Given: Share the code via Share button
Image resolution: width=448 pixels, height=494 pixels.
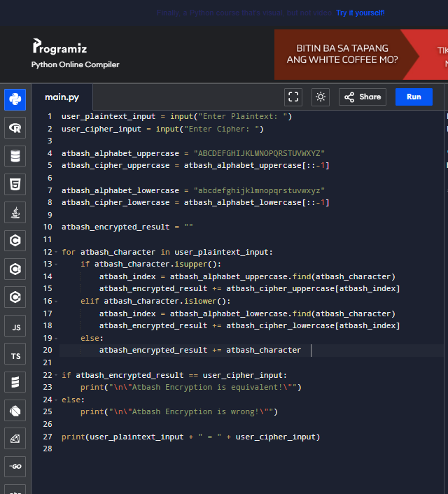Looking at the screenshot, I should 363,97.
